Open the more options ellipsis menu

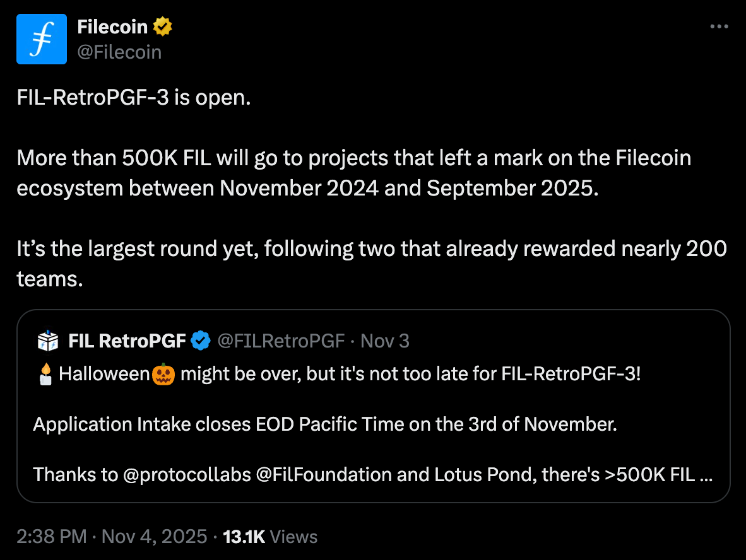719,26
